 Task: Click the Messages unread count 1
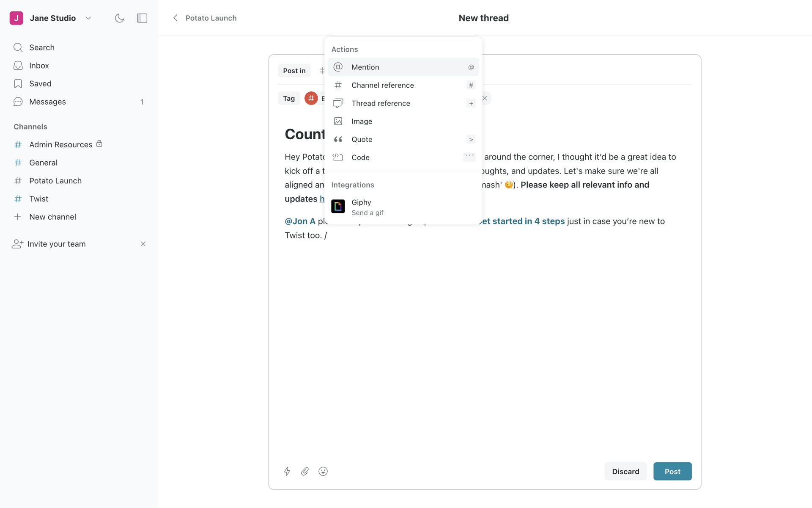click(x=142, y=102)
